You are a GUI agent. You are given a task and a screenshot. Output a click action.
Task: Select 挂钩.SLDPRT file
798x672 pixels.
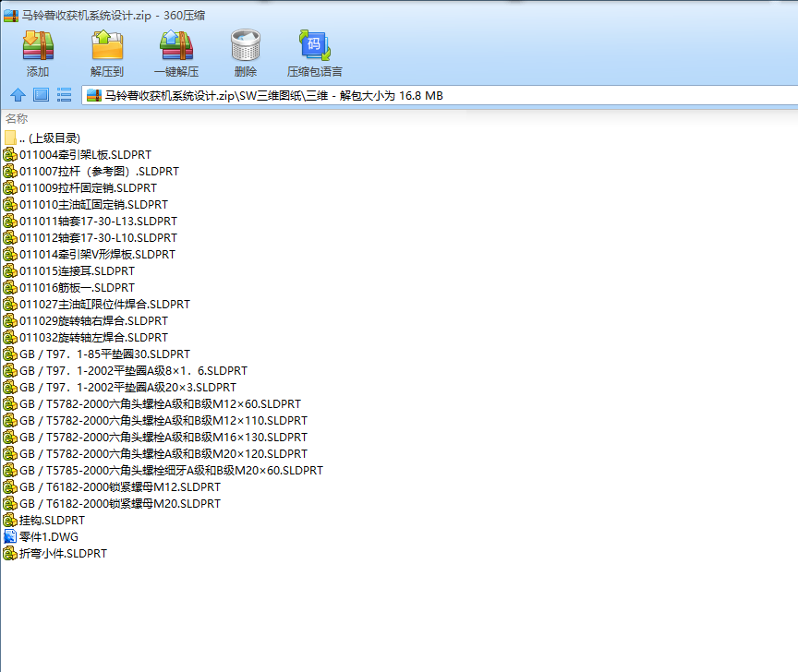[43, 521]
